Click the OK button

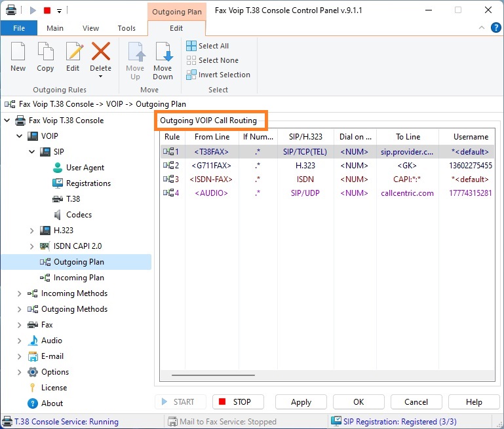coord(359,402)
